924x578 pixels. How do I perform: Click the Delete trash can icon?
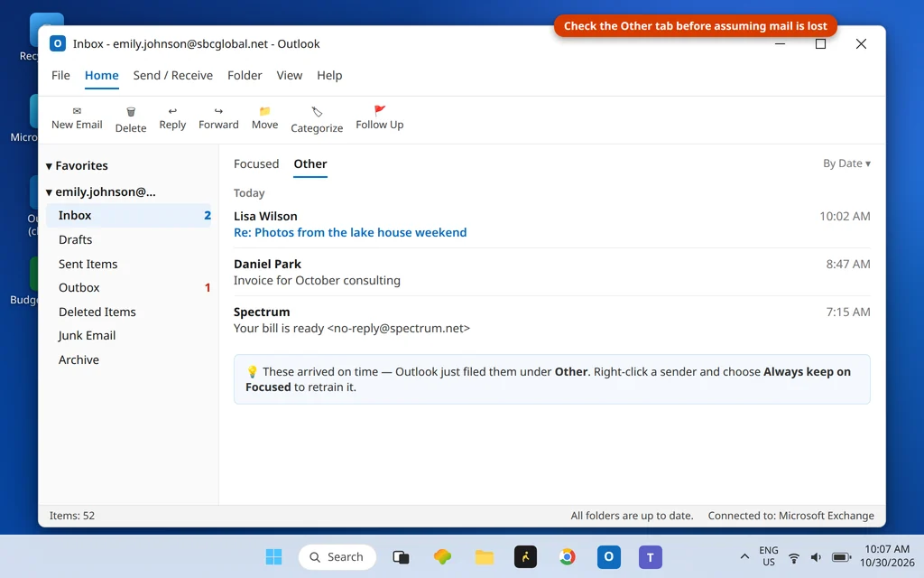click(131, 111)
